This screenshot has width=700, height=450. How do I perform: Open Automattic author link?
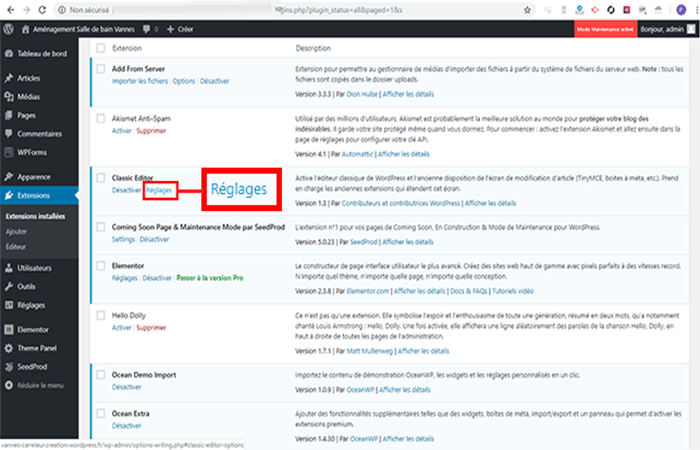357,154
